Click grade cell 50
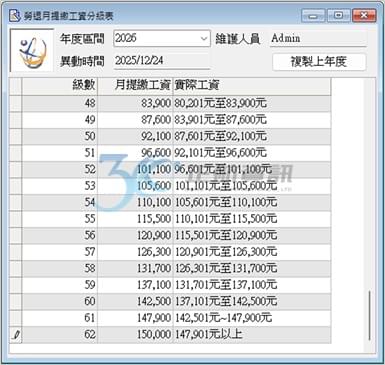 [x=60, y=136]
